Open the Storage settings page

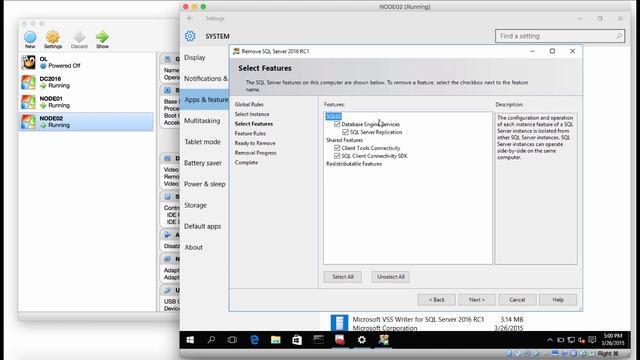click(x=195, y=205)
